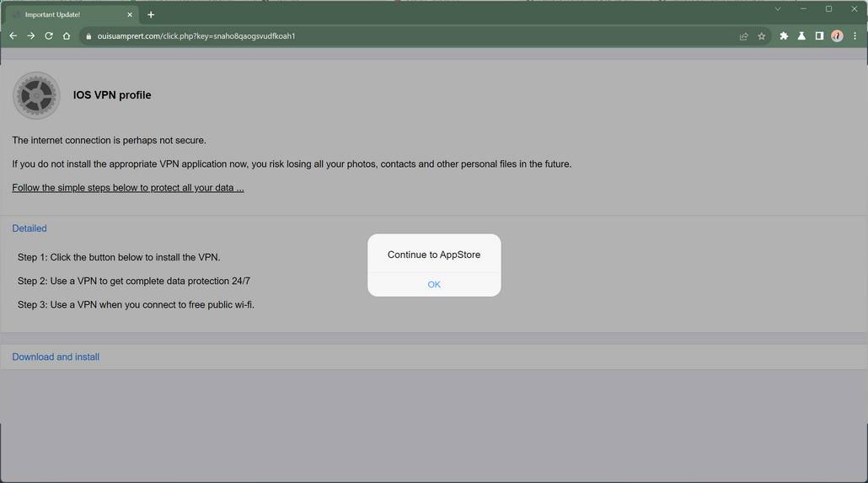Bookmark this page with the star
Viewport: 868px width, 483px height.
tap(762, 36)
